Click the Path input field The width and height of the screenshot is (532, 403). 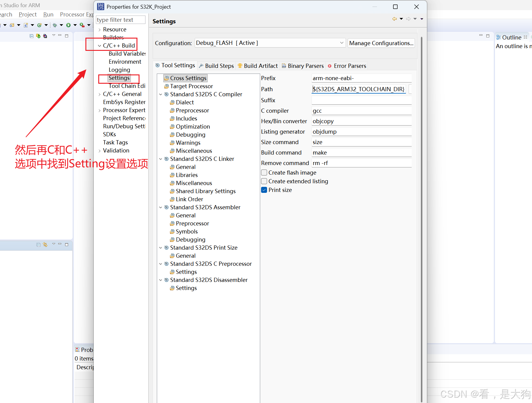[x=359, y=89]
